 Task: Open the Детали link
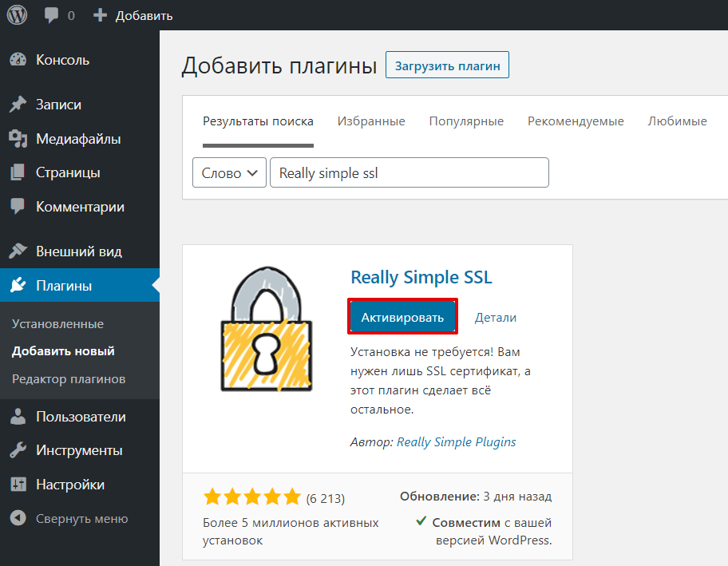coord(496,318)
